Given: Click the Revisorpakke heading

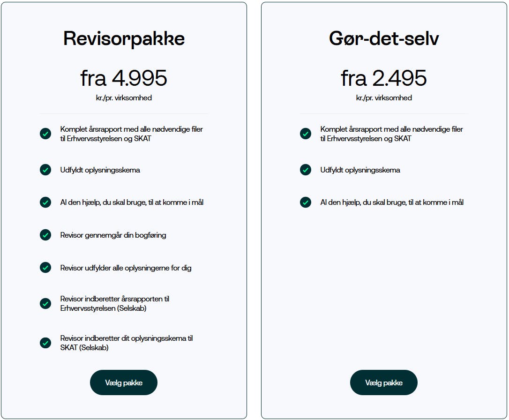Looking at the screenshot, I should tap(124, 38).
